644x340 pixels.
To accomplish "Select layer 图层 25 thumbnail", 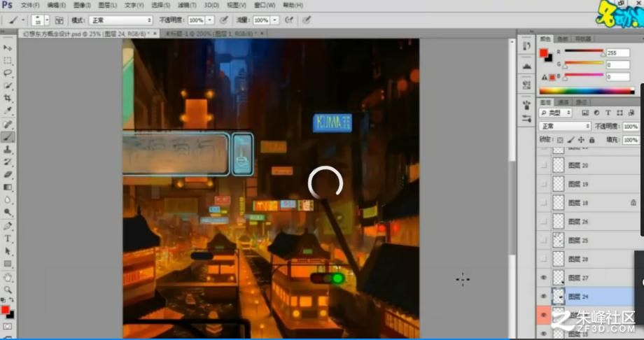I will tap(558, 240).
